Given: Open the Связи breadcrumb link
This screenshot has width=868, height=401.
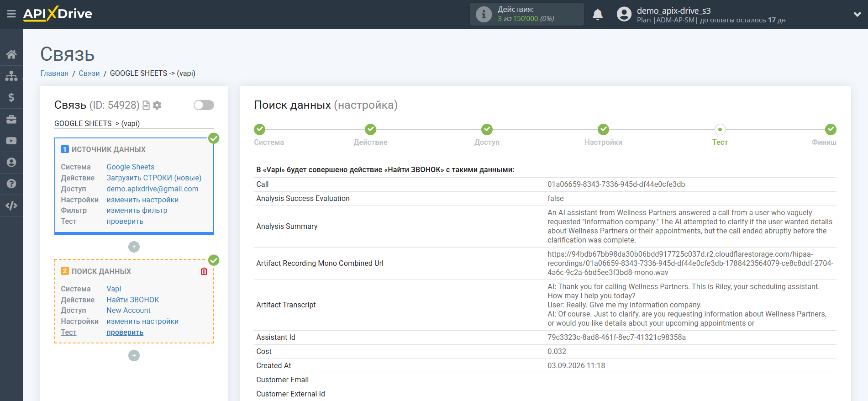Looking at the screenshot, I should pos(89,73).
